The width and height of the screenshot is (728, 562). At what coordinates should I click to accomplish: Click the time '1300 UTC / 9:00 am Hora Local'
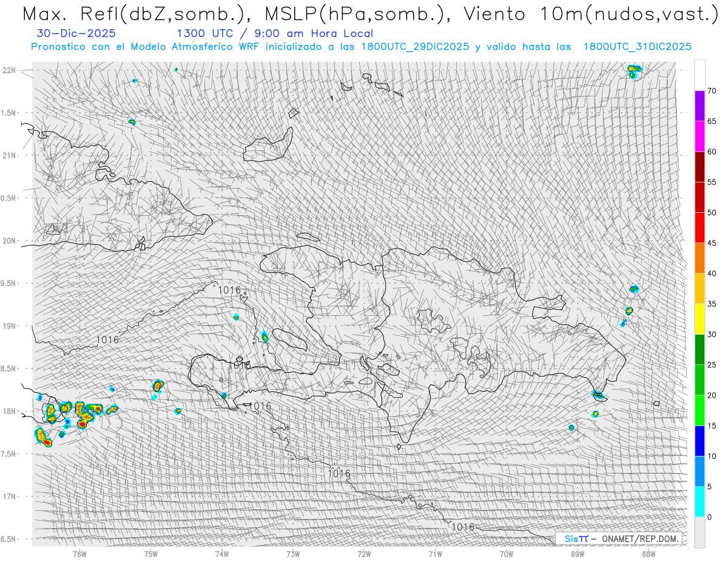pos(275,34)
